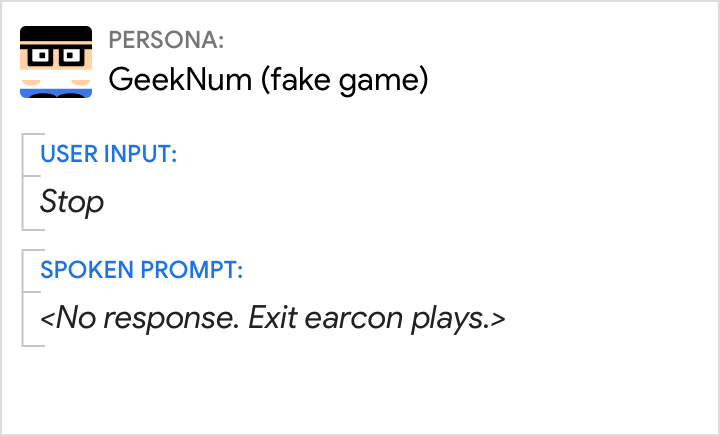
Task: Click the GeekNum persona avatar icon
Action: click(56, 62)
